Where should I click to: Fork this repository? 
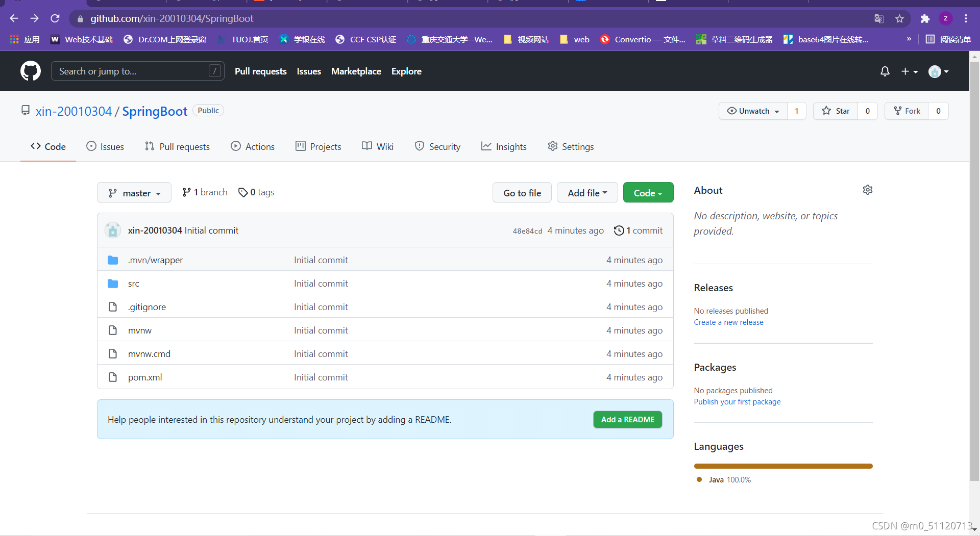point(906,111)
